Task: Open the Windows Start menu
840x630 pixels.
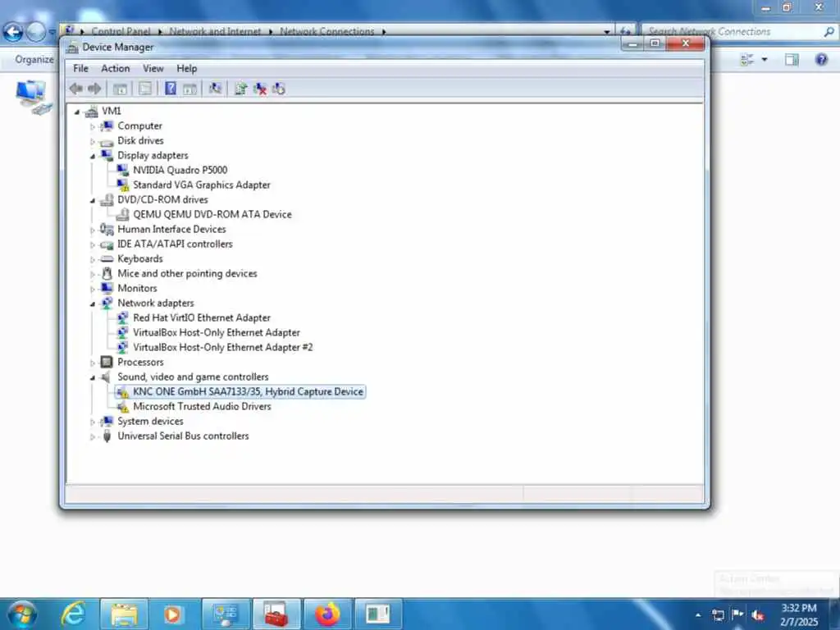Action: (22, 614)
